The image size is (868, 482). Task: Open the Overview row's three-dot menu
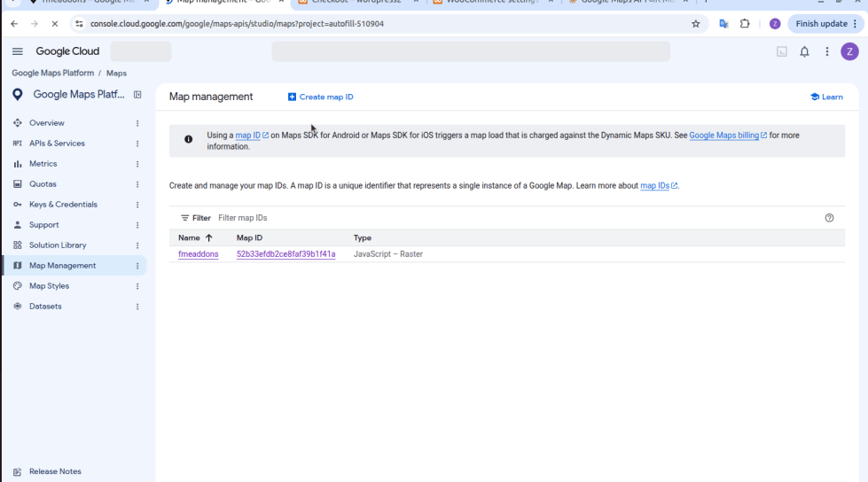pyautogui.click(x=137, y=123)
